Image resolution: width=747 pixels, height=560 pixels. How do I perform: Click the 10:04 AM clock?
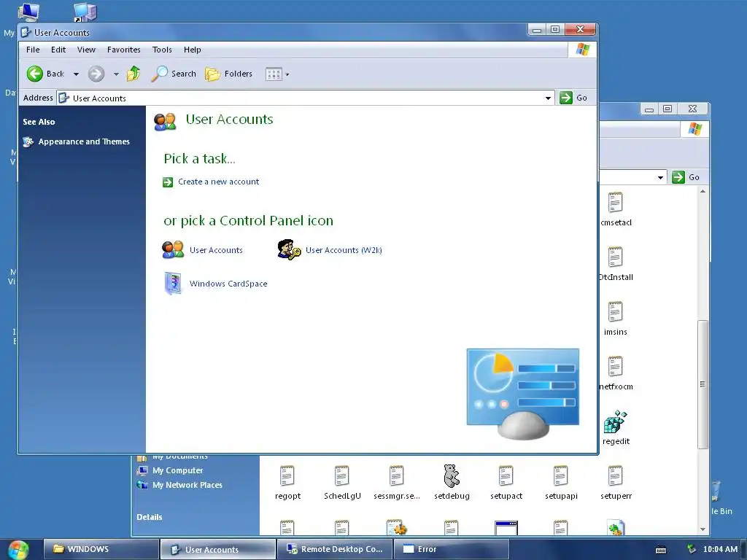[720, 549]
